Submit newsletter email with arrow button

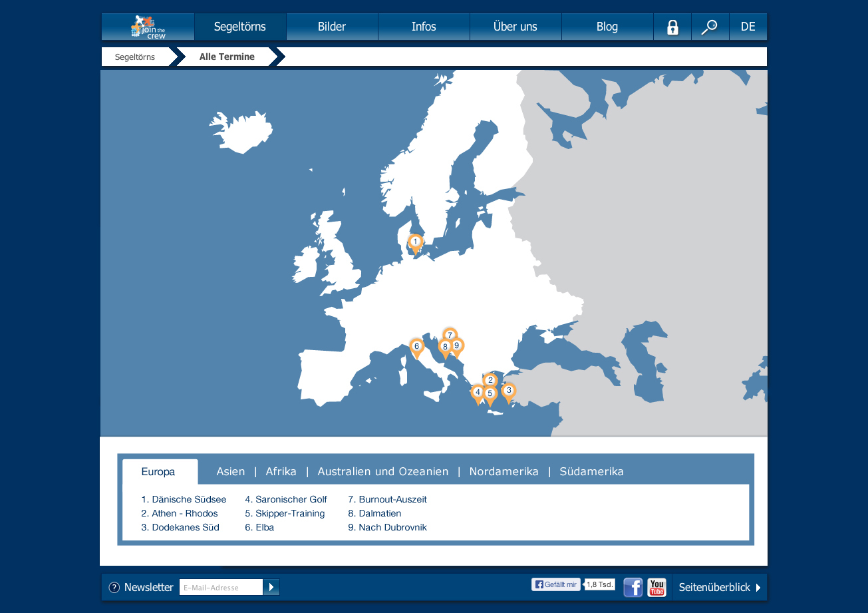point(271,587)
